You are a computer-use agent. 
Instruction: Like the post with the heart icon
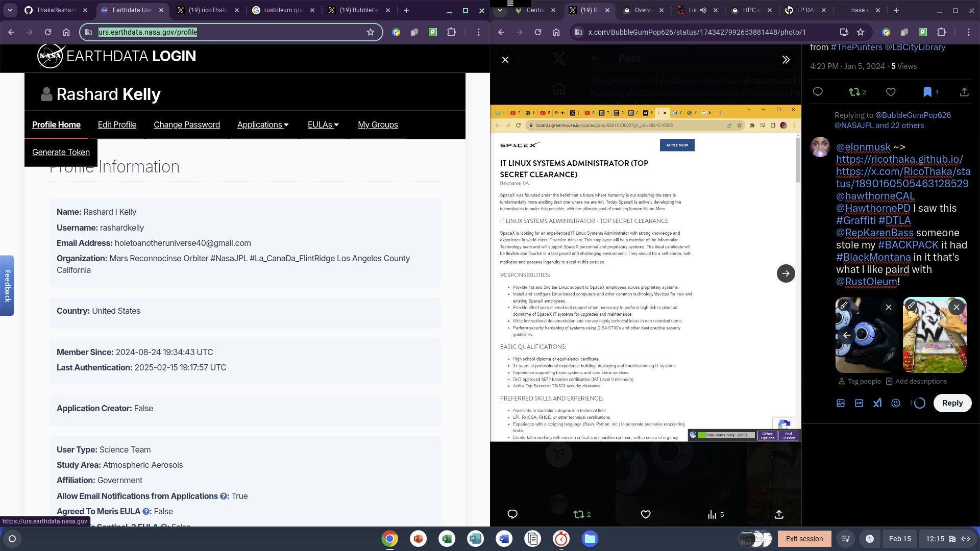click(891, 92)
